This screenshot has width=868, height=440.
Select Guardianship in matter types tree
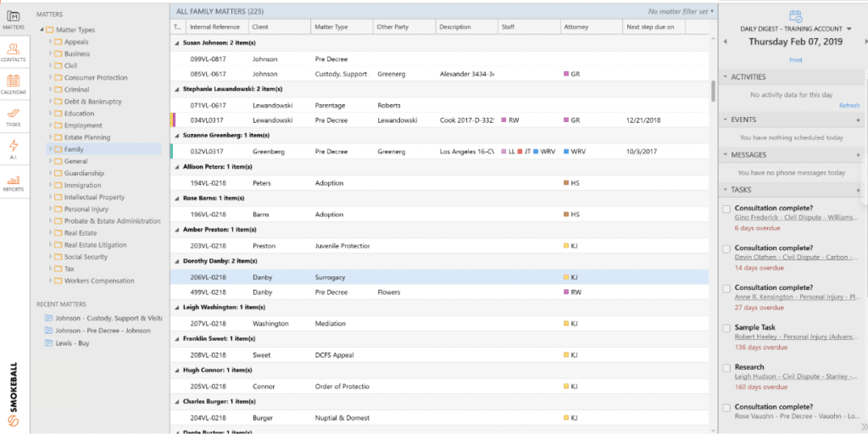coord(84,173)
